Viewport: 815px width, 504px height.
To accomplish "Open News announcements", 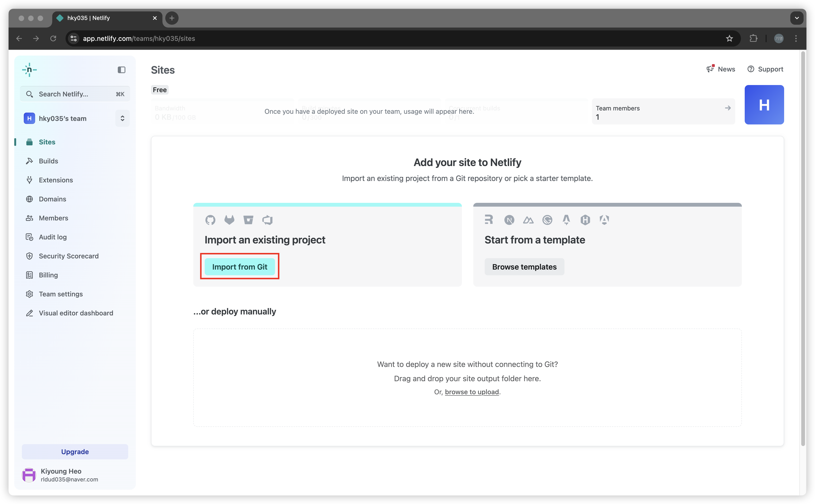I will point(721,69).
